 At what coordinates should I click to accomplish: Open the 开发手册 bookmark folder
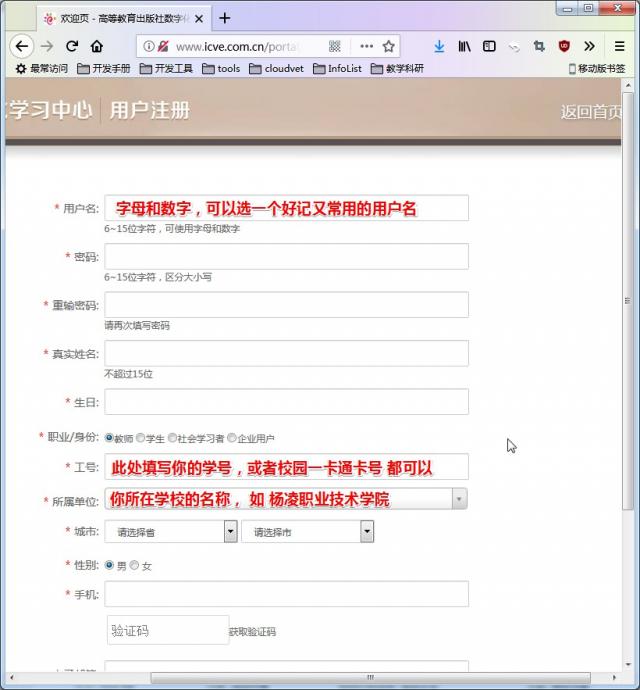tap(104, 69)
